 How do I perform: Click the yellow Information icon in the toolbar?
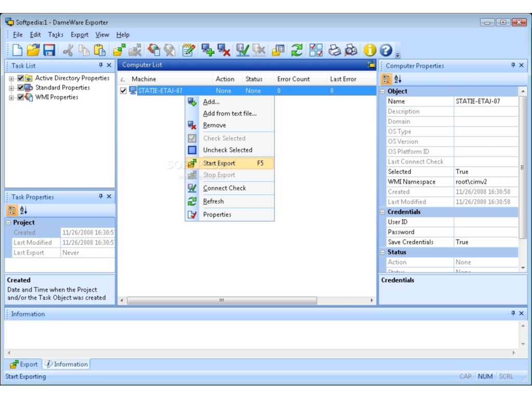pos(369,50)
